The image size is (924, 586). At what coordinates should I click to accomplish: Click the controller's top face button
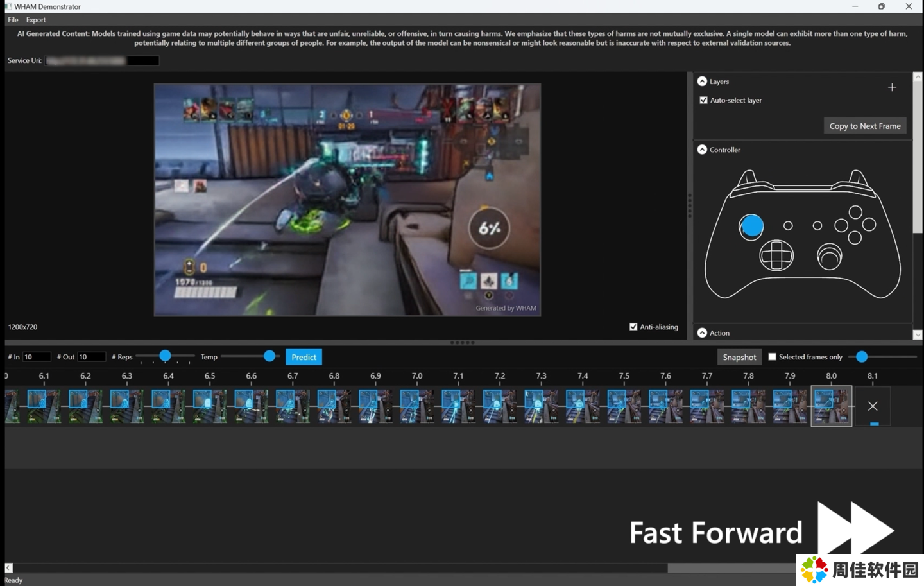pyautogui.click(x=855, y=212)
